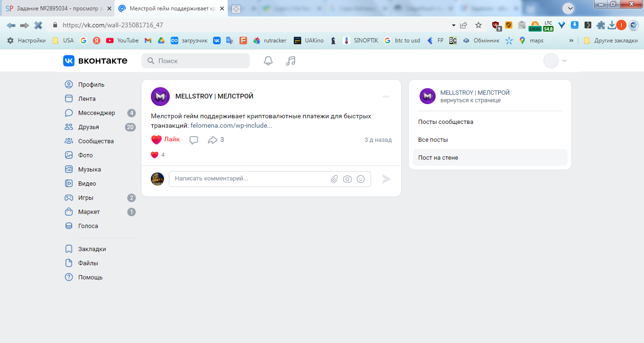Open the Другие закладки bookmarks folder

click(611, 41)
